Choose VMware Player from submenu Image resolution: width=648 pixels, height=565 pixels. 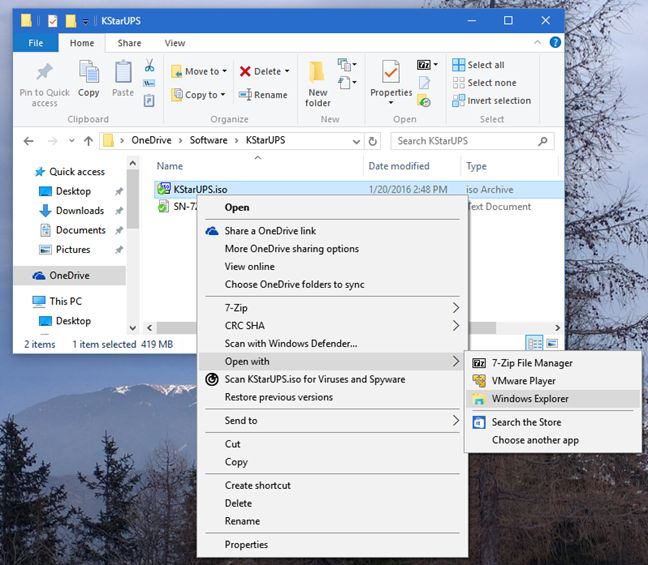click(553, 381)
